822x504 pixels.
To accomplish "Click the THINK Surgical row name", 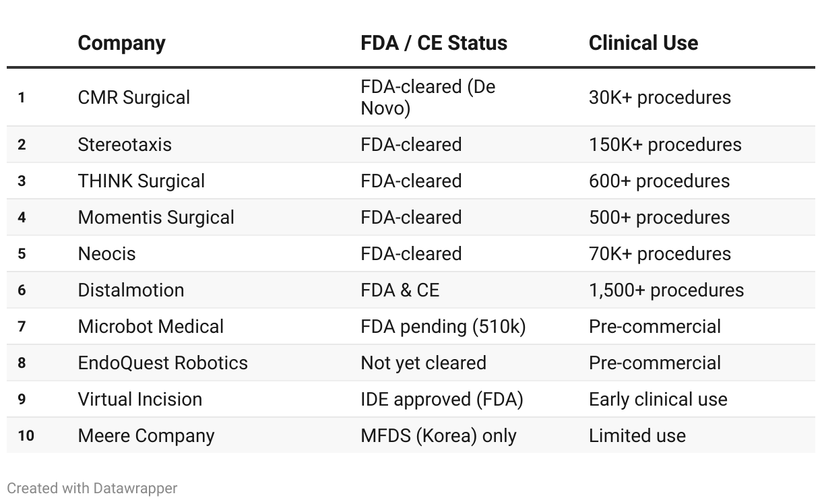I will click(x=141, y=181).
